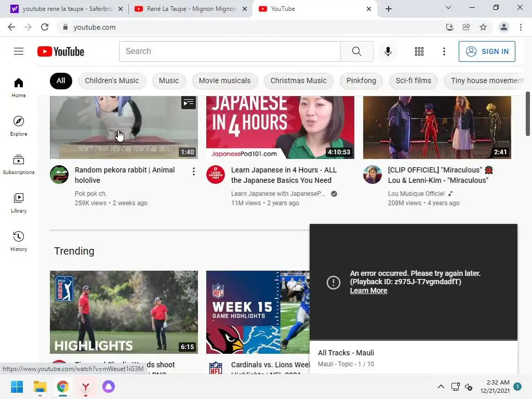Image resolution: width=532 pixels, height=399 pixels.
Task: Open YouTube settings three-dot menu
Action: [444, 51]
